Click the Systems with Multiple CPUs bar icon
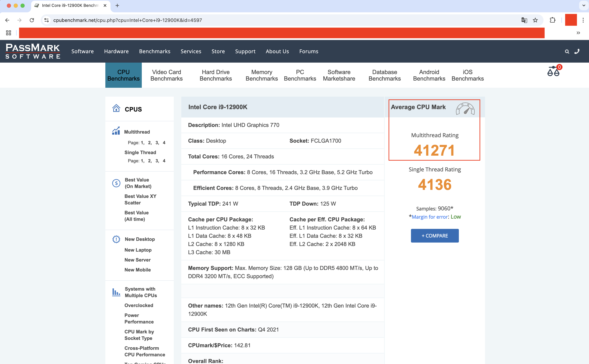Screen dimensions: 589x364 [x=116, y=292]
